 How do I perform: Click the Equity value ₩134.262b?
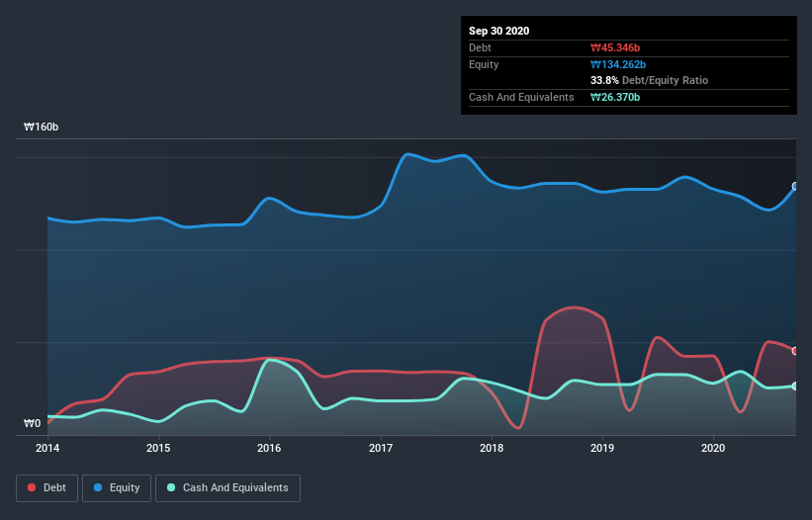618,64
